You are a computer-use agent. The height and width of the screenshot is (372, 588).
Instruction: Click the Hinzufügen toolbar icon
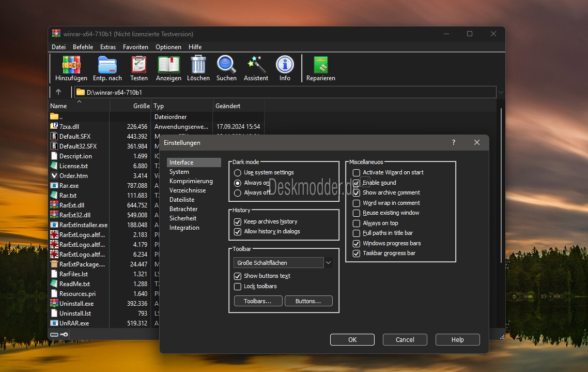[71, 65]
